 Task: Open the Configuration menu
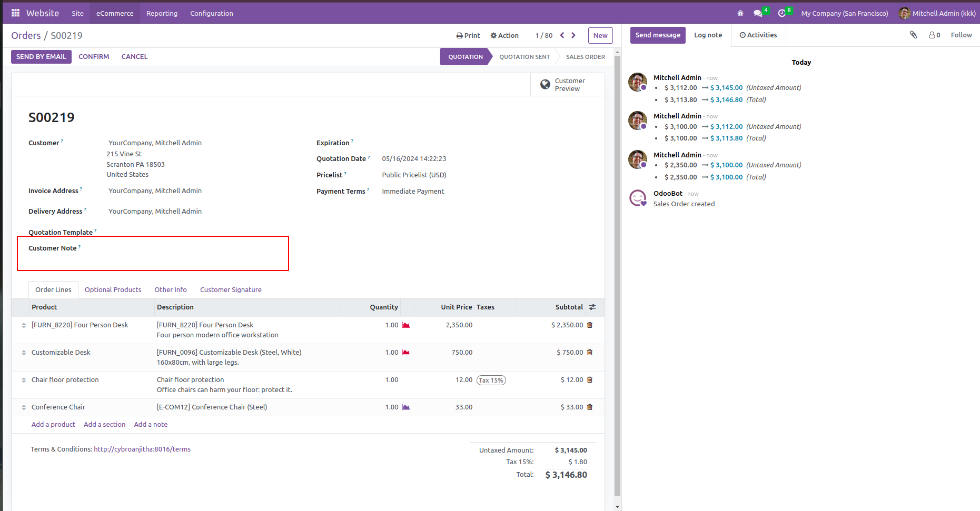(212, 13)
